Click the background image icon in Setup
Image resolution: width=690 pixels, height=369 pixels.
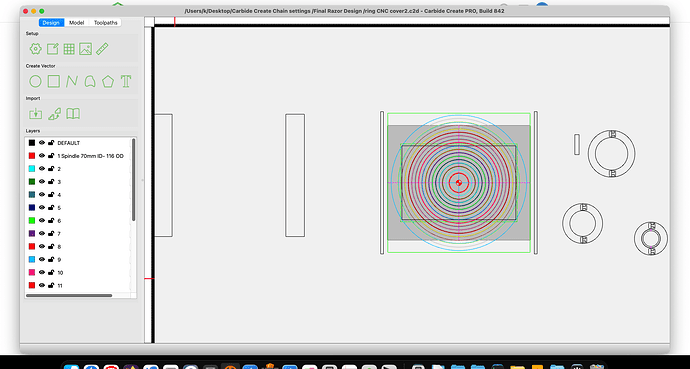tap(85, 49)
